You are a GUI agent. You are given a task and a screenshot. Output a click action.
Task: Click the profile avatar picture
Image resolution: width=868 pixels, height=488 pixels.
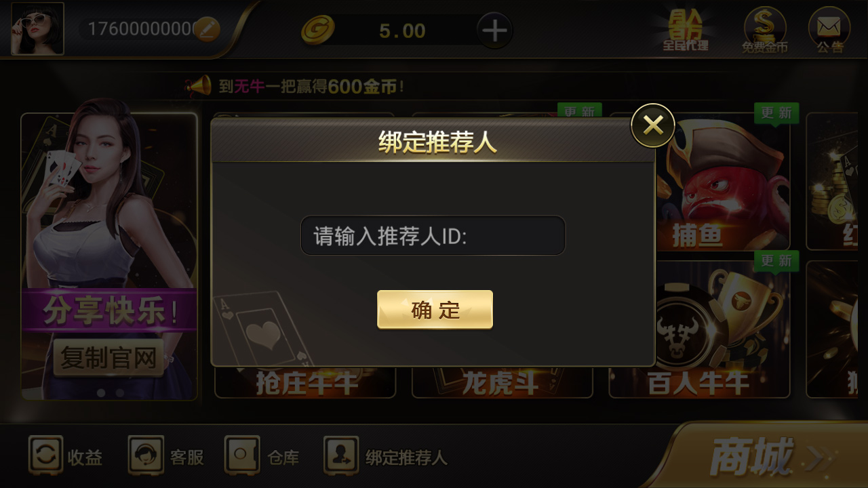[x=37, y=28]
